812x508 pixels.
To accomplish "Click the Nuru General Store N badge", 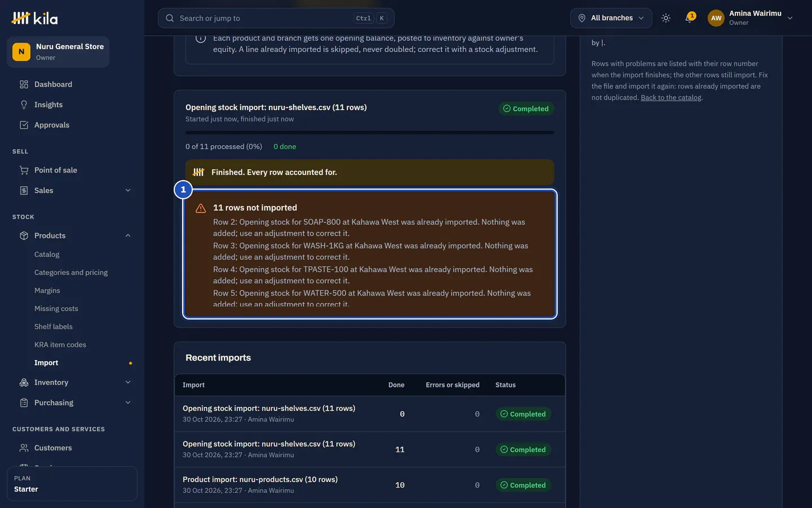I will point(21,51).
